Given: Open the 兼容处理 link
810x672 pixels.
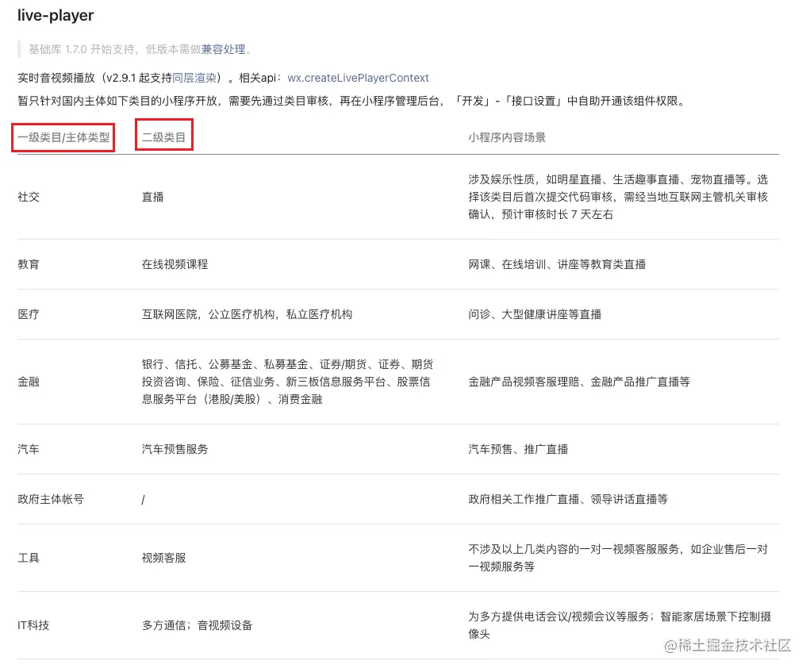Looking at the screenshot, I should [223, 49].
